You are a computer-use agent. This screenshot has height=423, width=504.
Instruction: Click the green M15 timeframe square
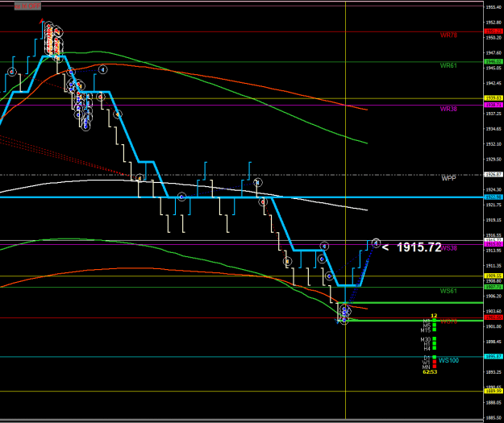(x=435, y=330)
